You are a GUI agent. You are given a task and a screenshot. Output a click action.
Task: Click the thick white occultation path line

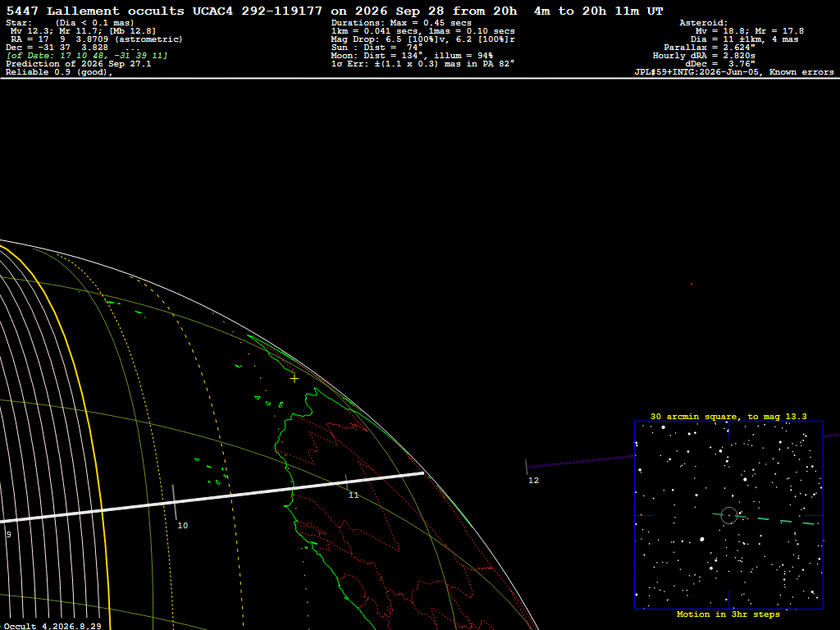click(212, 497)
